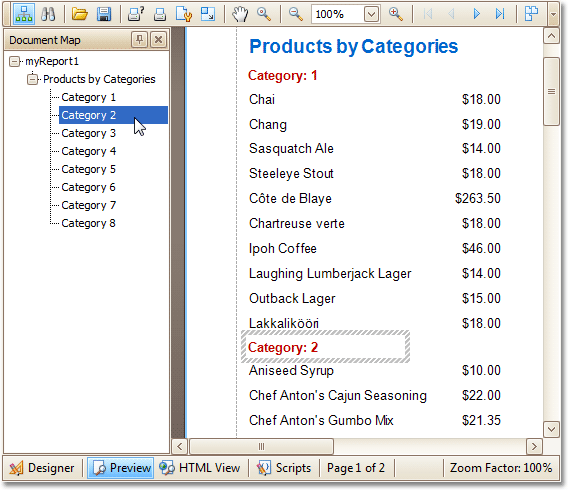Select the Hand tool
The height and width of the screenshot is (490, 568).
point(240,14)
